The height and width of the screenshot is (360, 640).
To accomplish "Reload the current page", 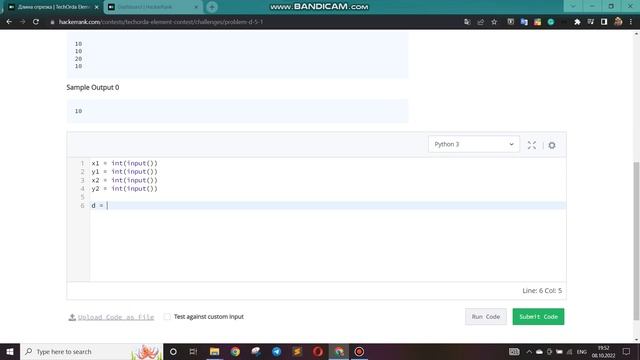I will click(x=36, y=22).
